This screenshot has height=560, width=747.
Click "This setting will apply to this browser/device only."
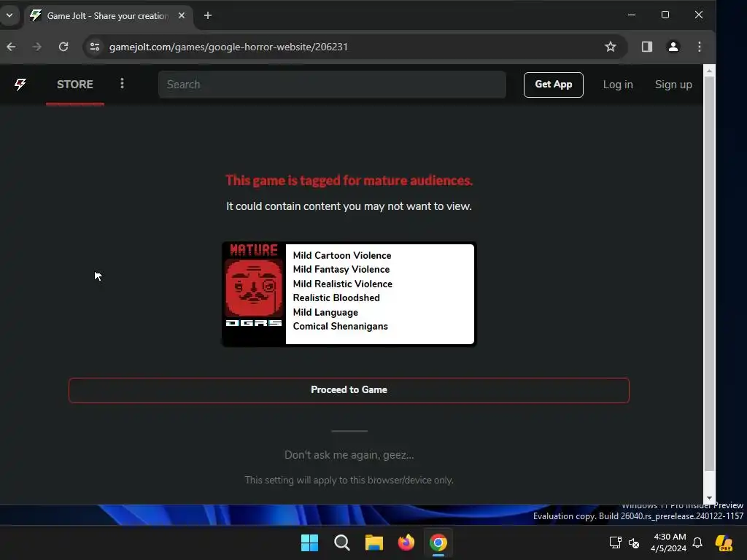(x=349, y=480)
